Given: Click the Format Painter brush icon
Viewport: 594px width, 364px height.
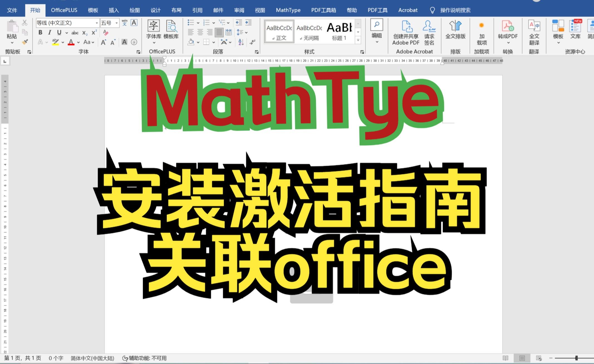Looking at the screenshot, I should click(x=25, y=42).
